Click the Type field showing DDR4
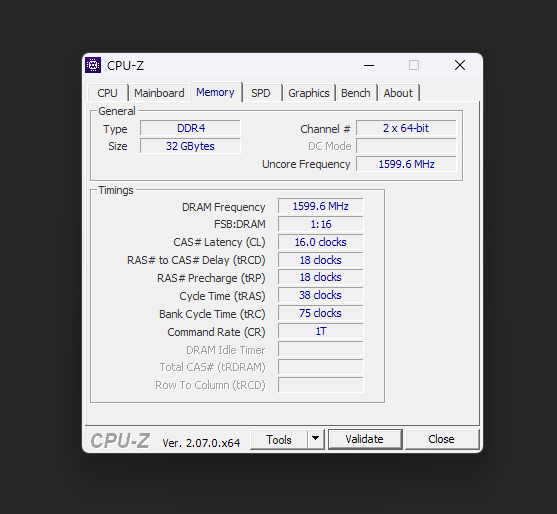Viewport: 557px width, 514px height. pyautogui.click(x=190, y=128)
